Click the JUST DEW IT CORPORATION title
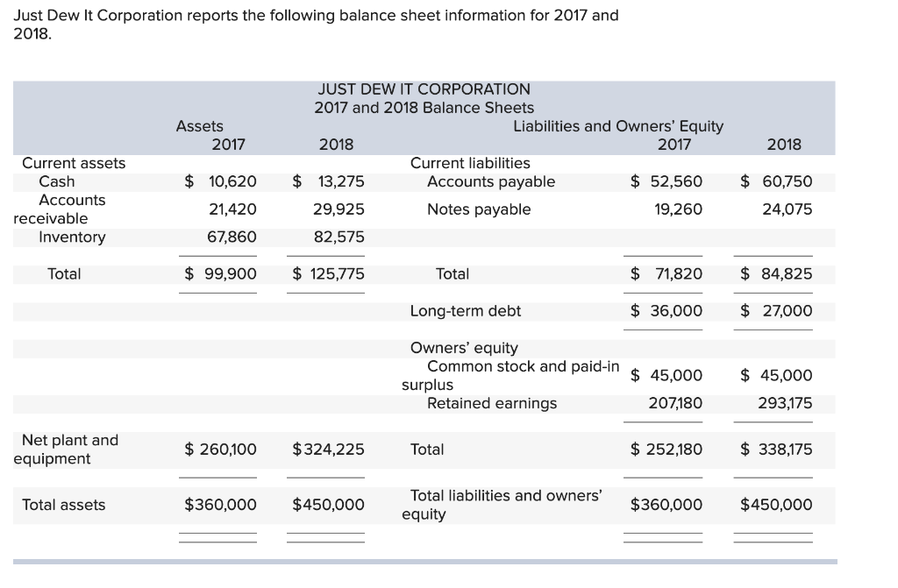Viewport: 898px width, 588px height. pos(424,89)
